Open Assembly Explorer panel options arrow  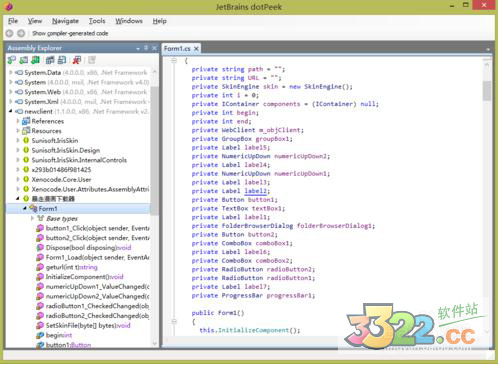coord(138,49)
